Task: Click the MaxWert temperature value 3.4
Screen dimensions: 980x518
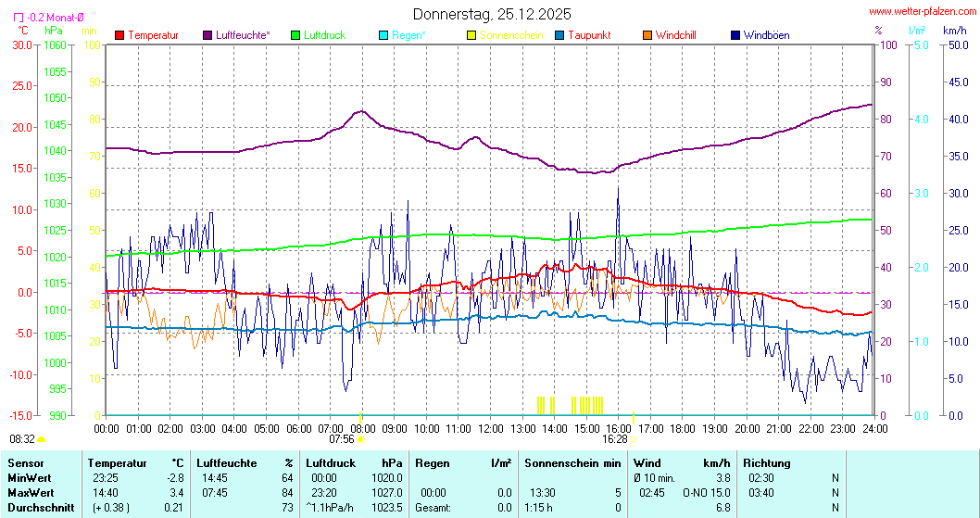Action: tap(177, 492)
